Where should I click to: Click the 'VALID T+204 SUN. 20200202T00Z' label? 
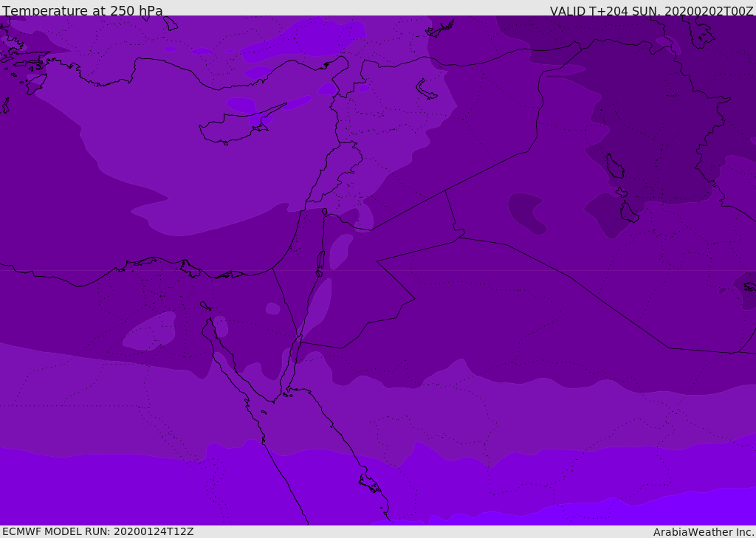[651, 10]
